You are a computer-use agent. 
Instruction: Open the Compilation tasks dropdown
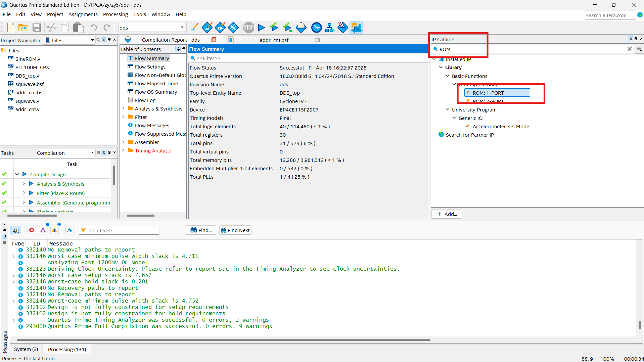[92, 153]
